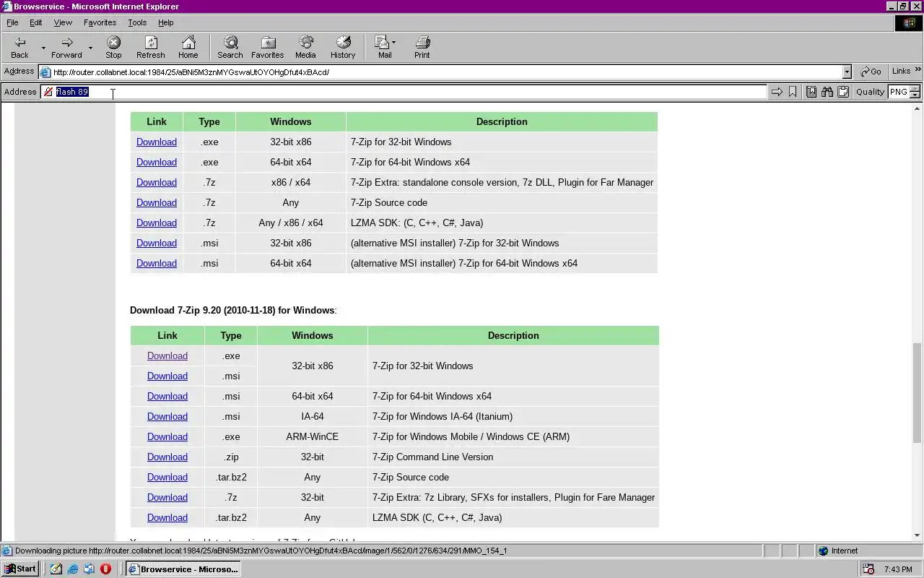Increase Quality with the up stepper arrow
Viewport: 924px width, 578px height.
915,89
